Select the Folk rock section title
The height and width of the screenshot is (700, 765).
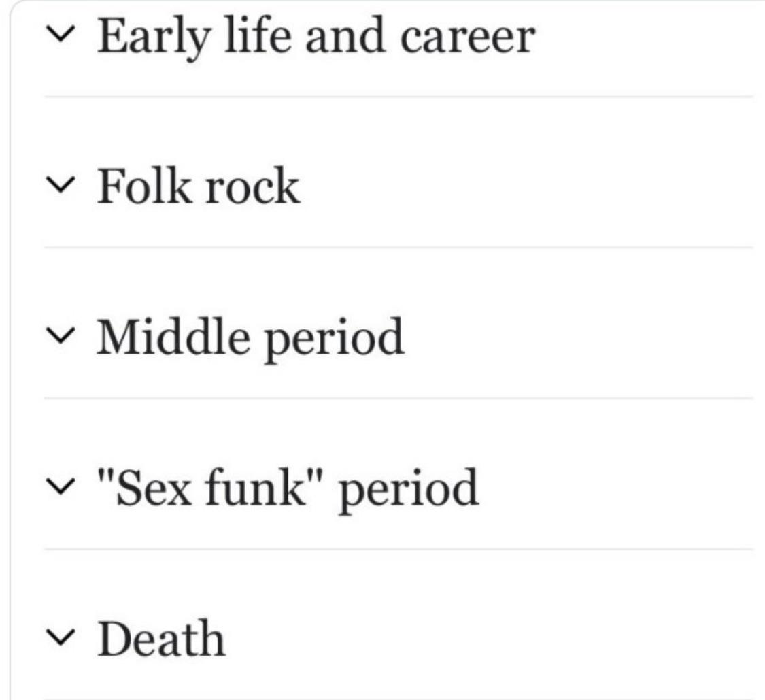coord(198,186)
